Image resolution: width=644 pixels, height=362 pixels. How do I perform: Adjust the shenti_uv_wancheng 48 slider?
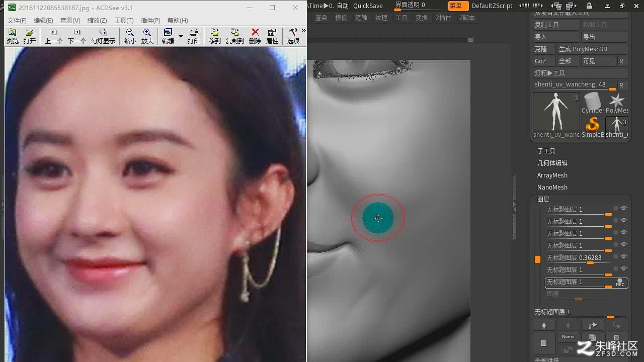click(x=575, y=85)
